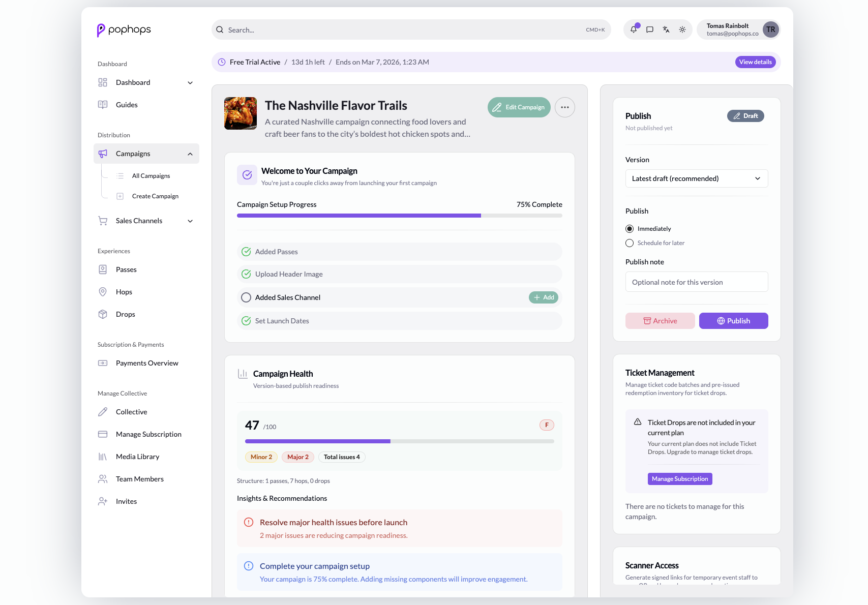
Task: Check the Added Sales Channel setup item
Action: point(246,297)
